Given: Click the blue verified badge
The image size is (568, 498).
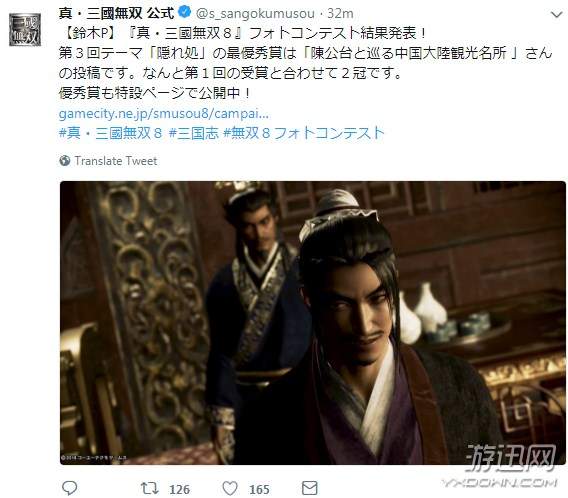Looking at the screenshot, I should click(x=185, y=12).
